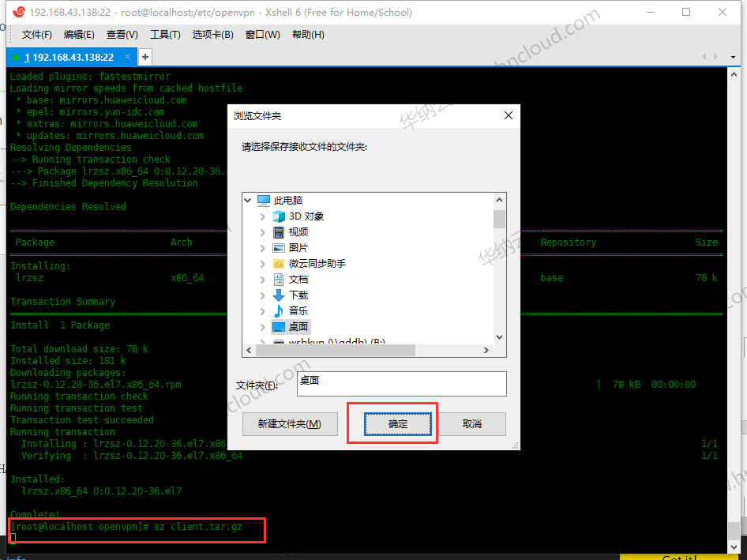Confirm with the 确定 button
This screenshot has height=560, width=747.
coord(398,424)
